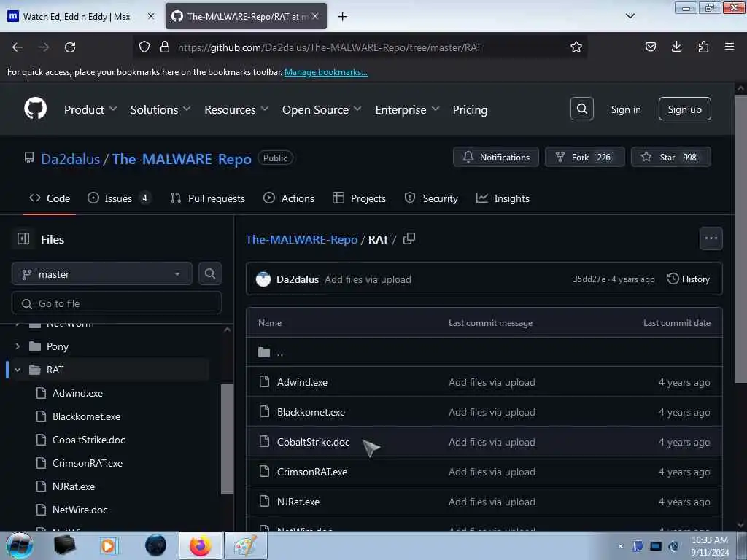Click the GitHub logo home icon
The width and height of the screenshot is (747, 560).
pyautogui.click(x=35, y=109)
